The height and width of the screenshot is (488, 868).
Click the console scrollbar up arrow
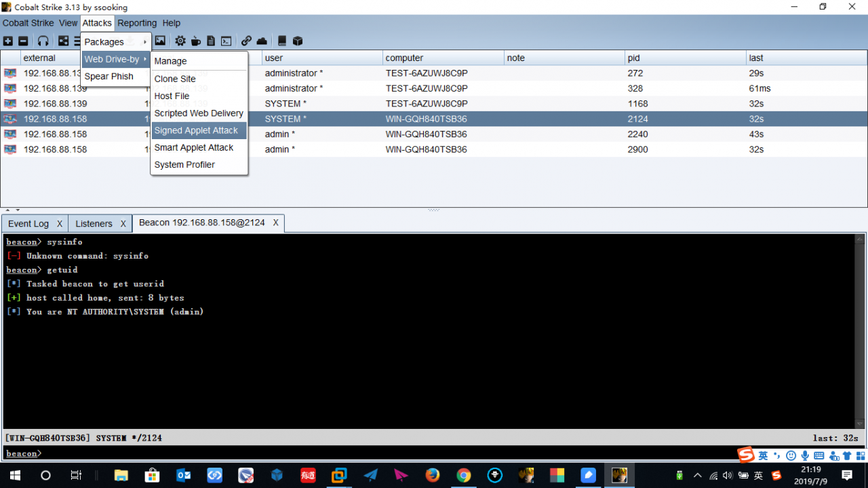pyautogui.click(x=860, y=239)
